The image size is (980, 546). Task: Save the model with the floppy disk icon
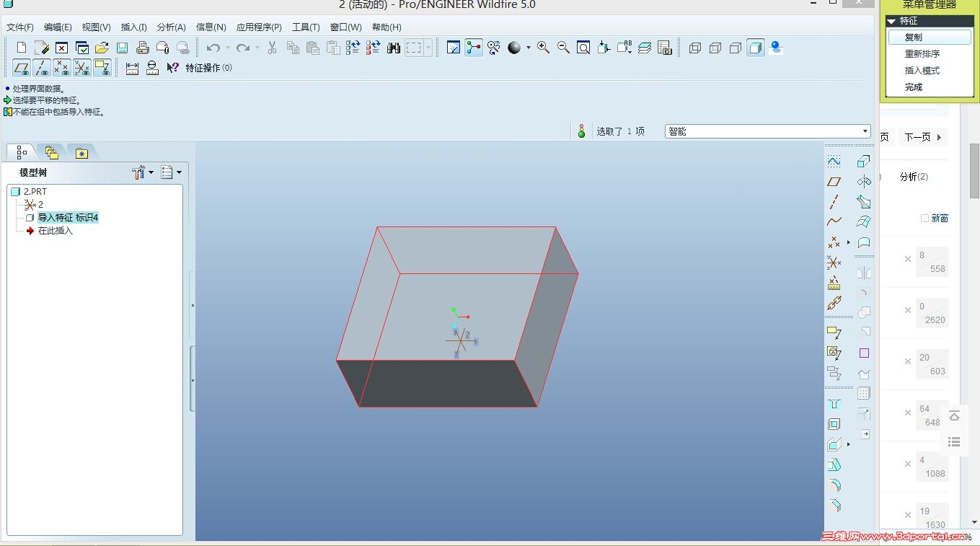tap(122, 48)
